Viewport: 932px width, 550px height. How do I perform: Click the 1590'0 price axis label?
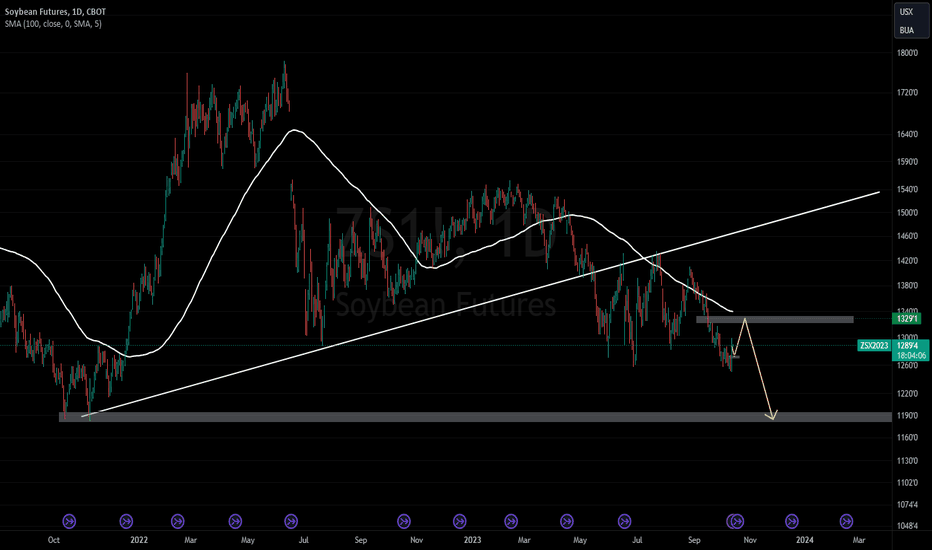[907, 162]
